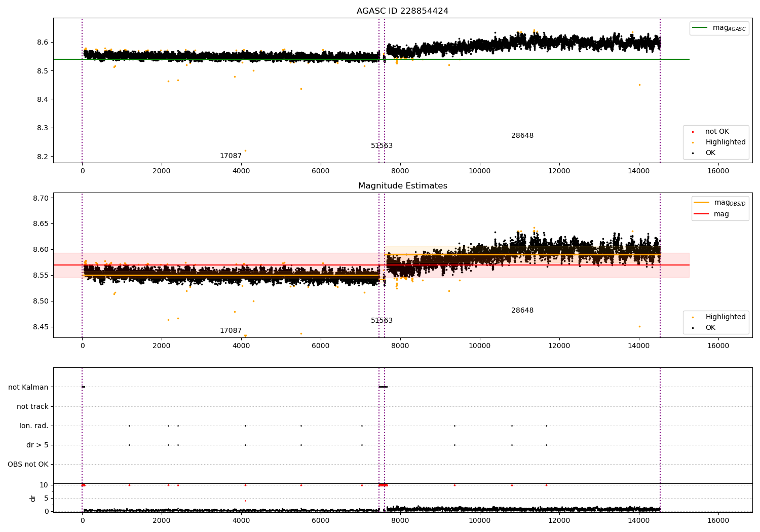Click the 'dr' y-axis label in bottom plot
The image size is (760, 532).
33,498
